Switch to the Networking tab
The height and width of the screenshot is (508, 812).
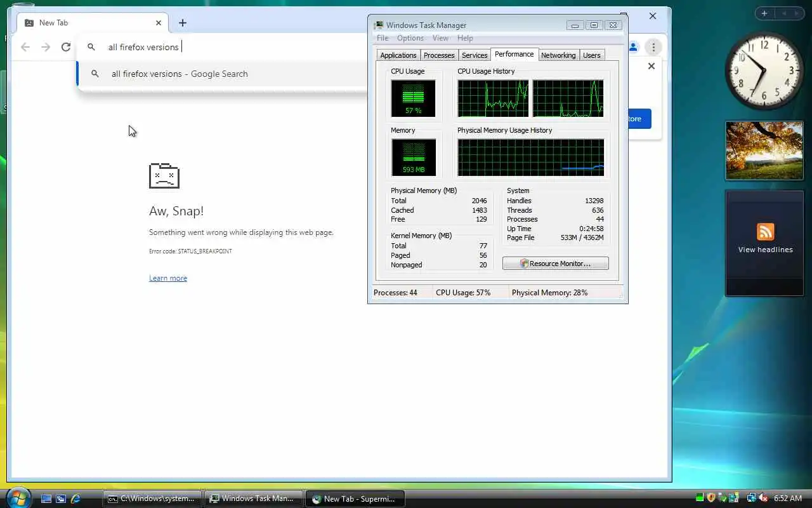(558, 55)
